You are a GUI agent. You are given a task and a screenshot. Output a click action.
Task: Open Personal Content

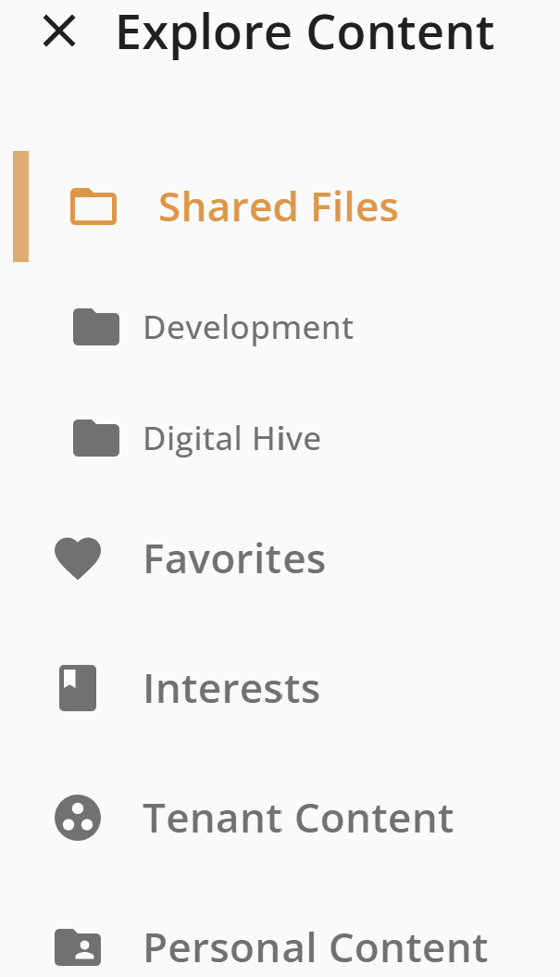316,947
